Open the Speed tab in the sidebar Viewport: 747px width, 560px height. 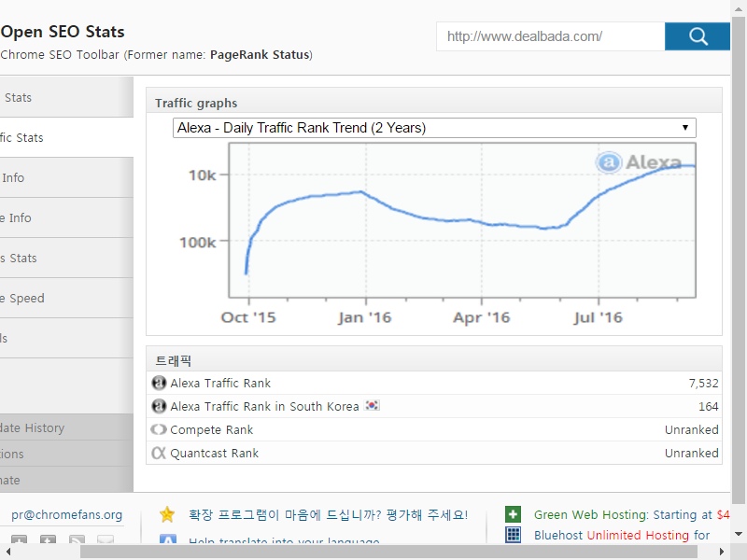click(65, 299)
